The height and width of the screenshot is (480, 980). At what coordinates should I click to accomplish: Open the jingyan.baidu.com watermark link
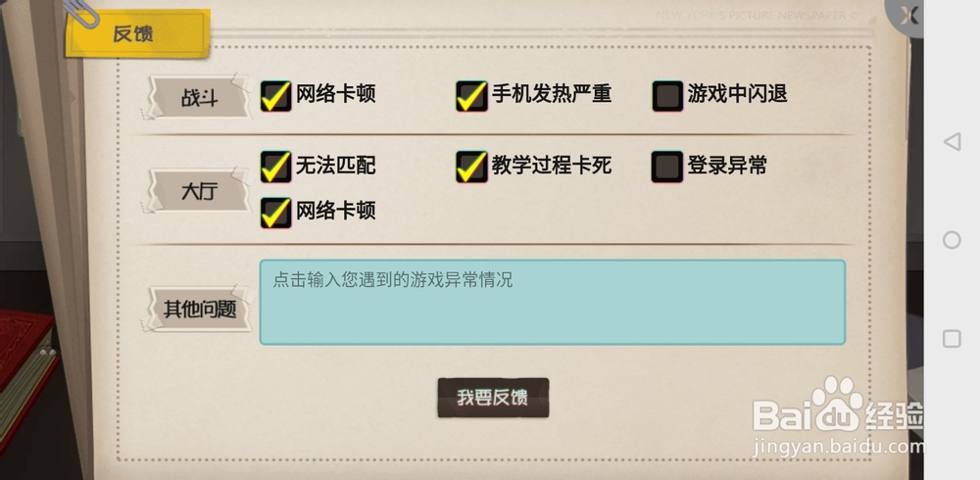pos(840,447)
